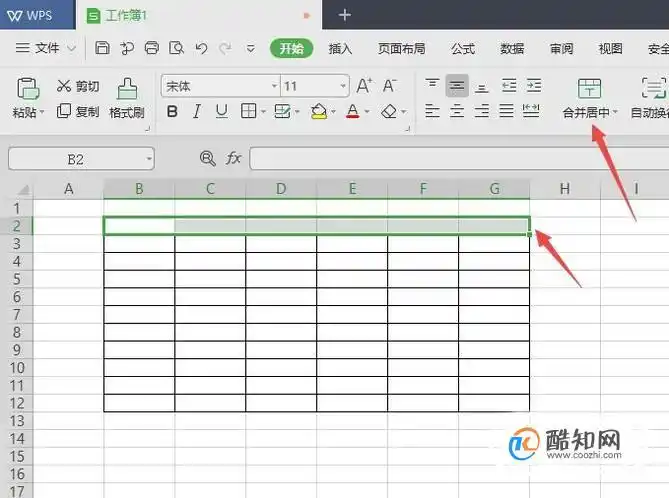
Task: Justify text alignment icon
Action: 506,111
